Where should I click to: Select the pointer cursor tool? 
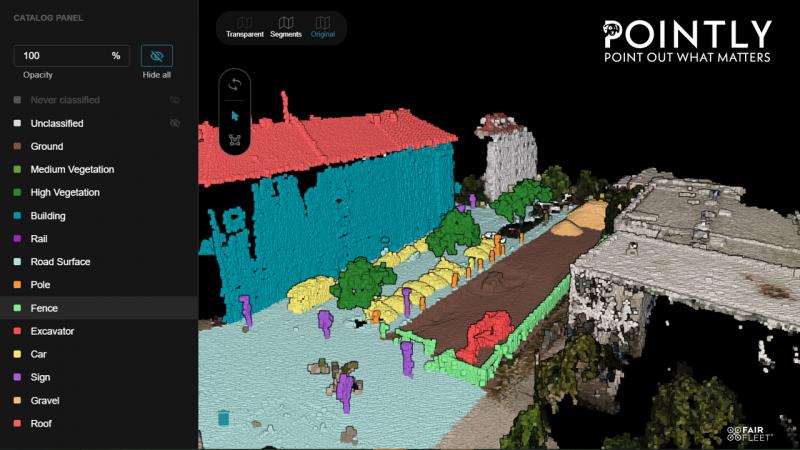tap(235, 115)
